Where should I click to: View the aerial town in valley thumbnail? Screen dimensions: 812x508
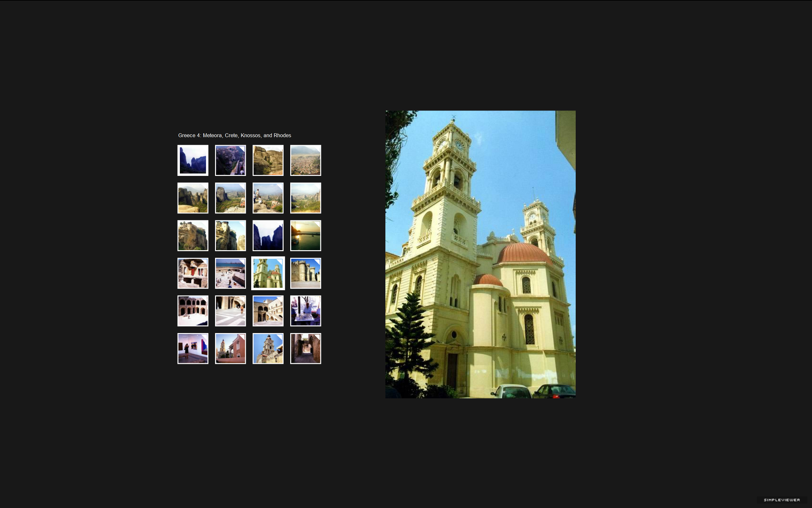tap(306, 160)
